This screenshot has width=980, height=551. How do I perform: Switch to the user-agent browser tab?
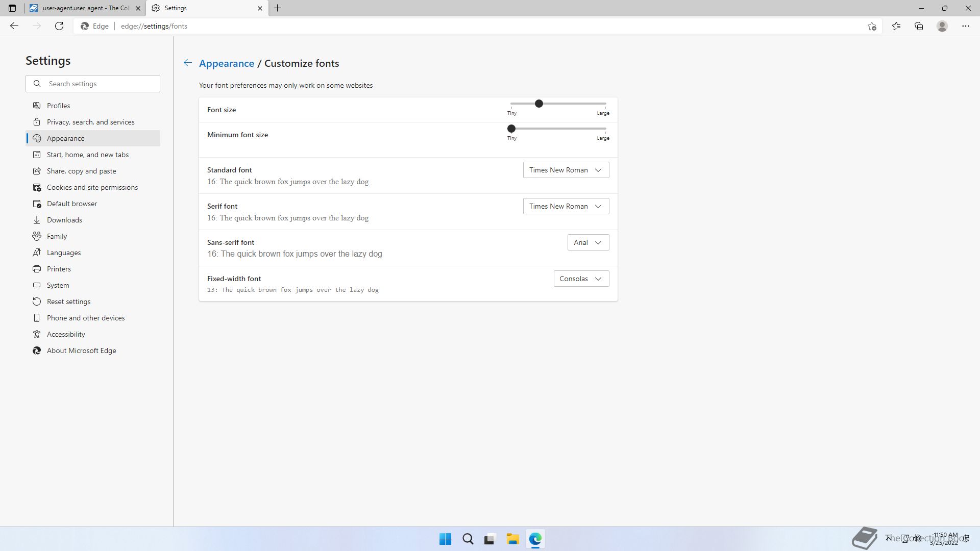pyautogui.click(x=84, y=8)
